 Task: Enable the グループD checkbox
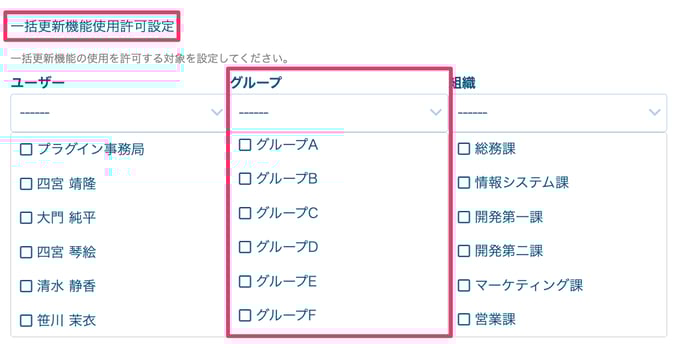pyautogui.click(x=245, y=247)
